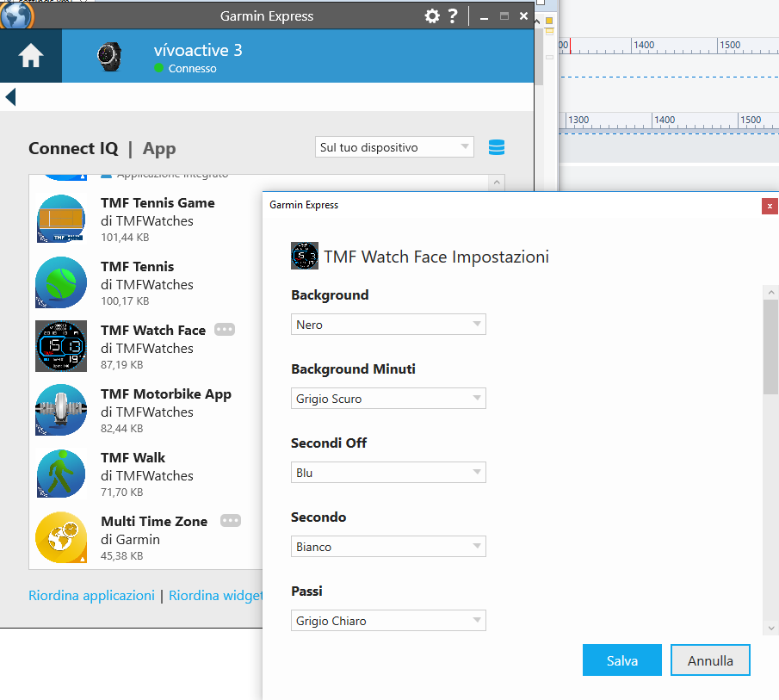Click the TMF Walk app icon

61,474
